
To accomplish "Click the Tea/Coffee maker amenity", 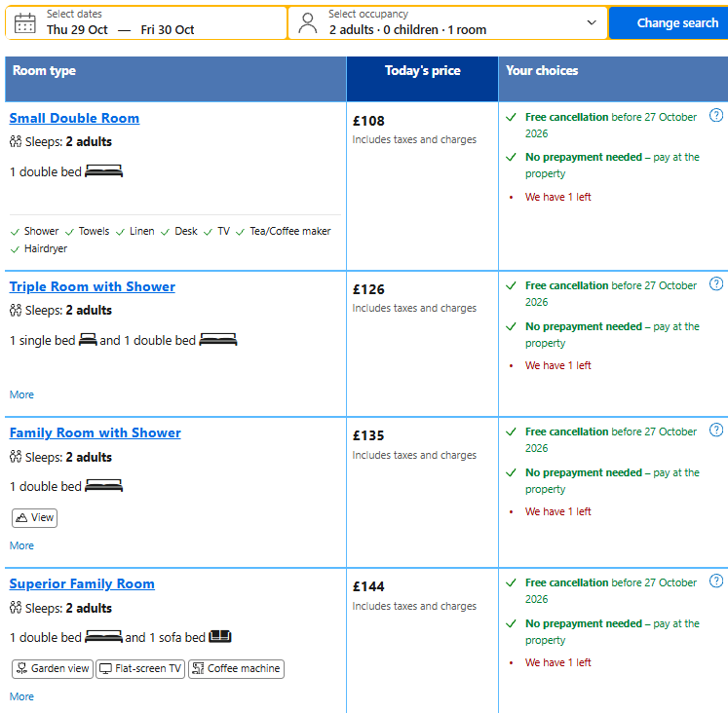I will click(289, 231).
